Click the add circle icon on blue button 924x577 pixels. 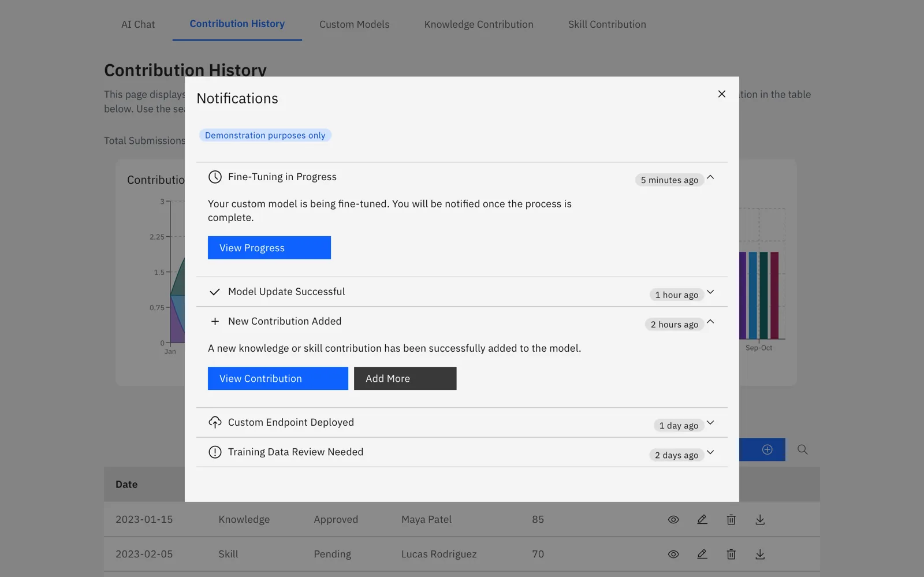click(x=767, y=449)
